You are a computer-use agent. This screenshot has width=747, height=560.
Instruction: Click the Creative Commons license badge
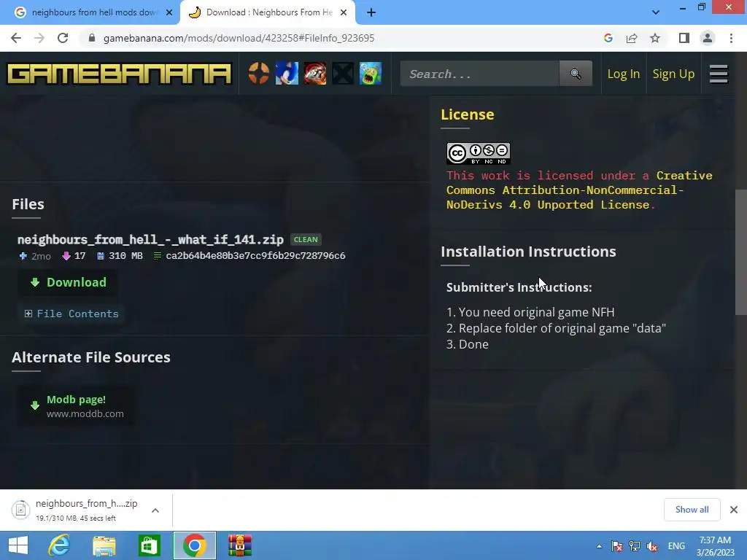479,153
